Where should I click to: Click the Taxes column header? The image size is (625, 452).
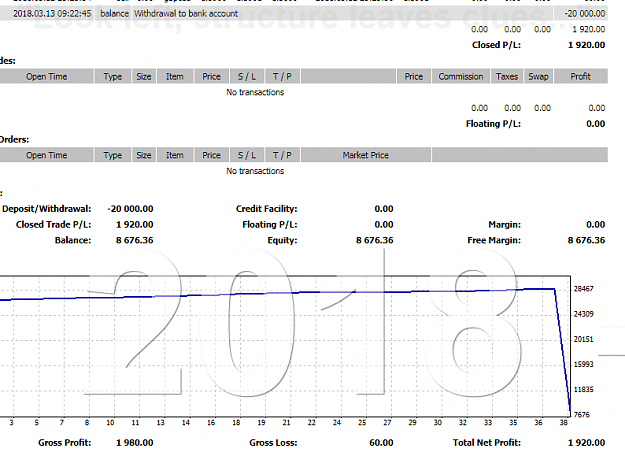[507, 76]
